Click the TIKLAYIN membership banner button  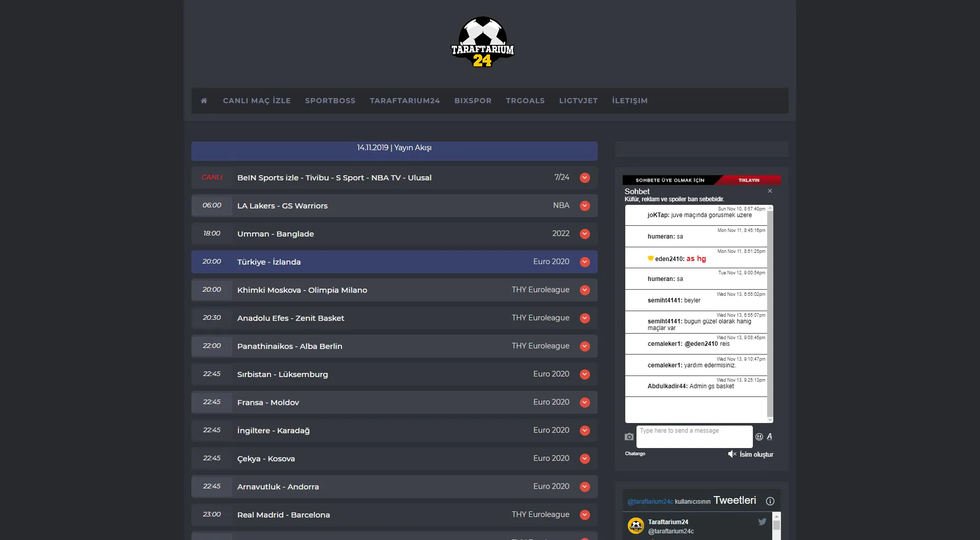click(x=749, y=180)
